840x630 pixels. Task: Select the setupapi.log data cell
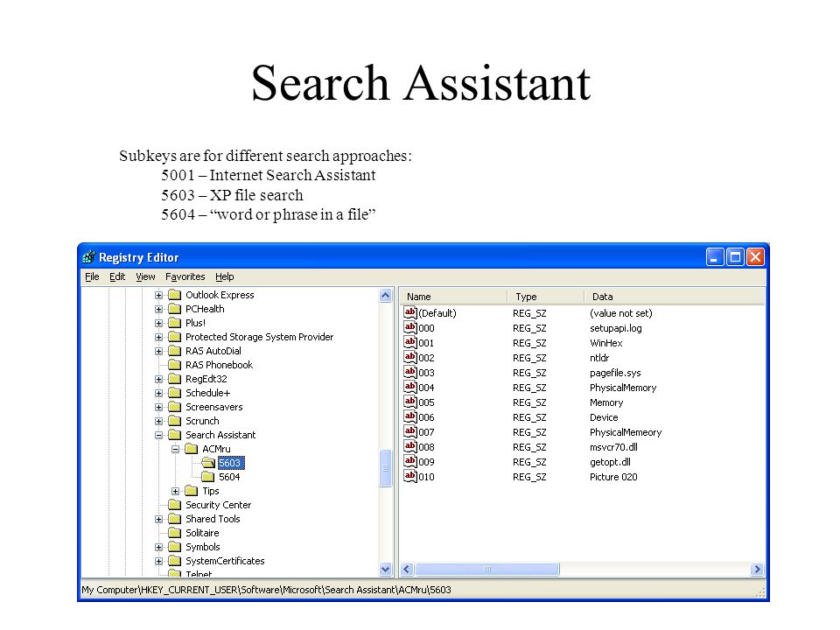(615, 328)
